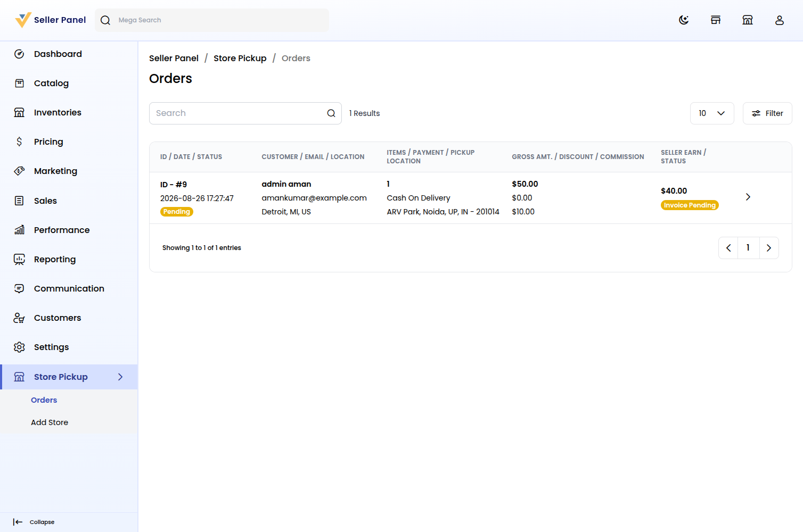This screenshot has width=803, height=532.
Task: Click the Store Pickup shop icon
Action: pos(19,377)
